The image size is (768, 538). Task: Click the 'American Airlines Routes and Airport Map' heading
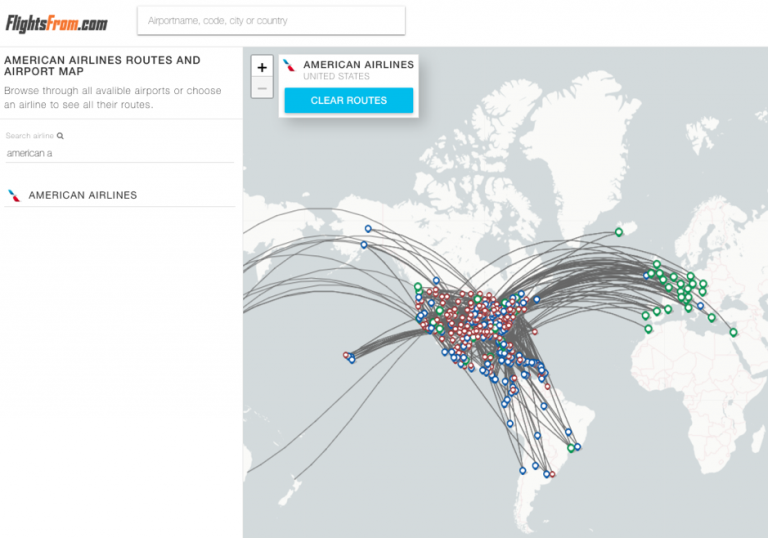pyautogui.click(x=102, y=66)
